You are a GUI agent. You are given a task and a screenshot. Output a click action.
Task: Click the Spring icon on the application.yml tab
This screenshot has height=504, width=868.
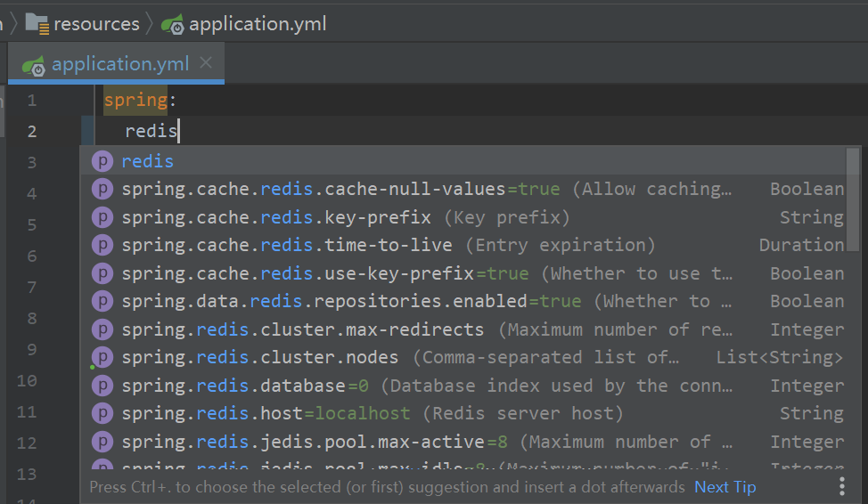coord(34,65)
